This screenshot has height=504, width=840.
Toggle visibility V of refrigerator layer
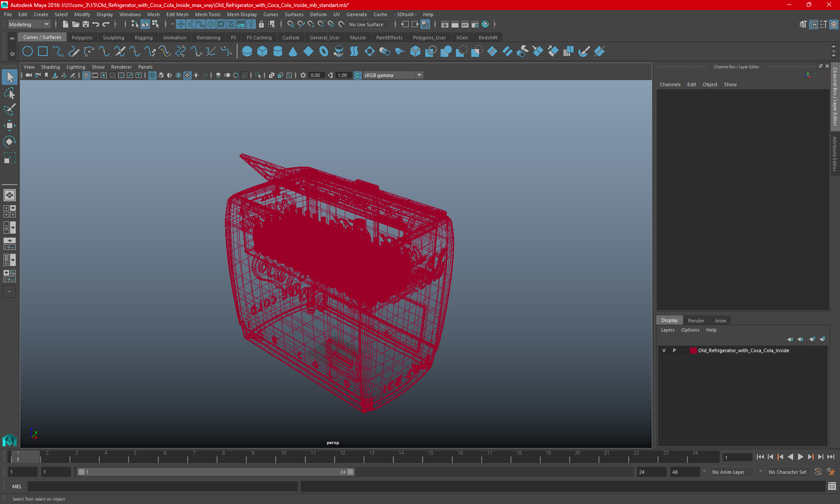[664, 350]
